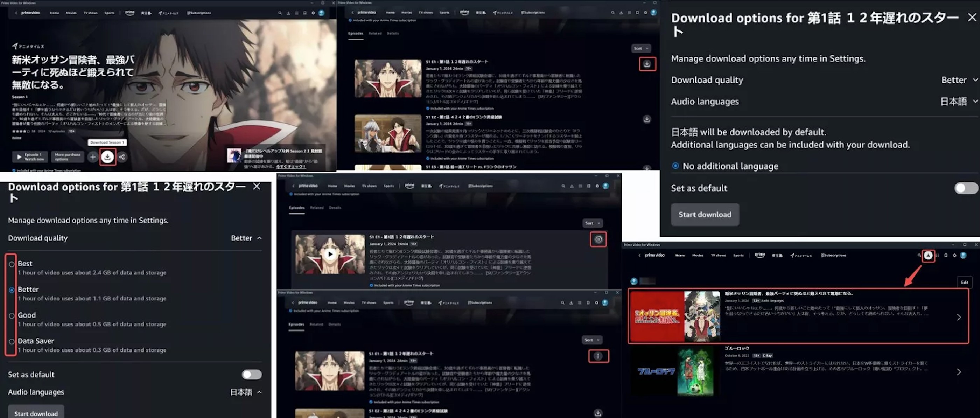Download S1 E2 in window with three-dot menu

click(x=598, y=413)
